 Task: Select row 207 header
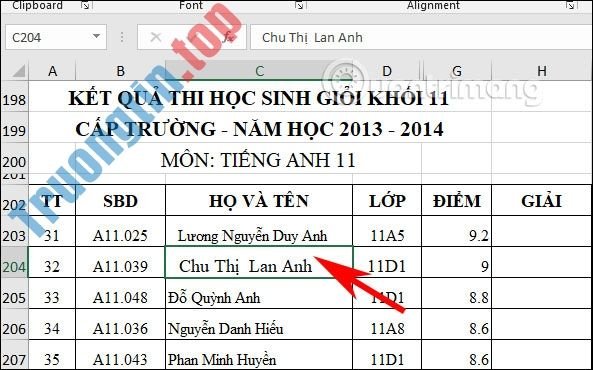(x=14, y=355)
